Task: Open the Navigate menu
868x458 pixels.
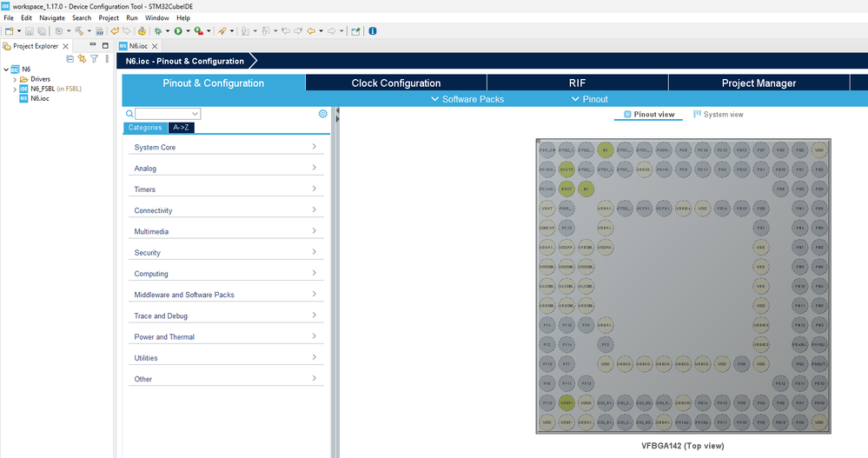Action: pyautogui.click(x=52, y=17)
